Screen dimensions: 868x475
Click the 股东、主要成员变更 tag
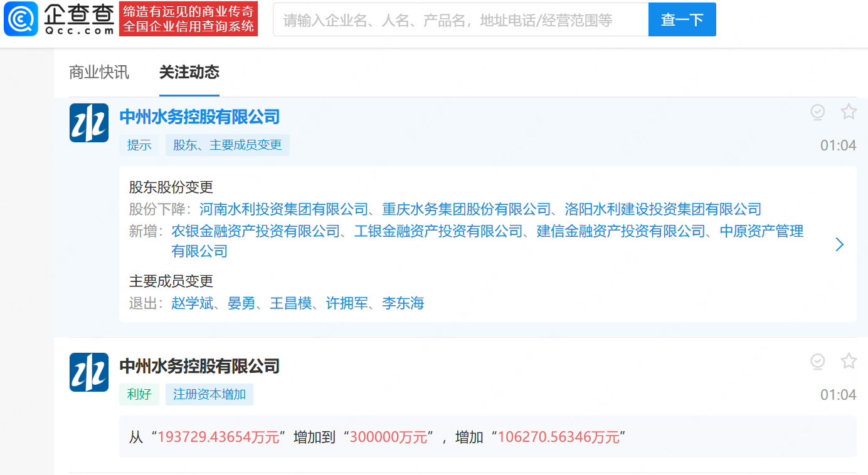click(x=228, y=145)
